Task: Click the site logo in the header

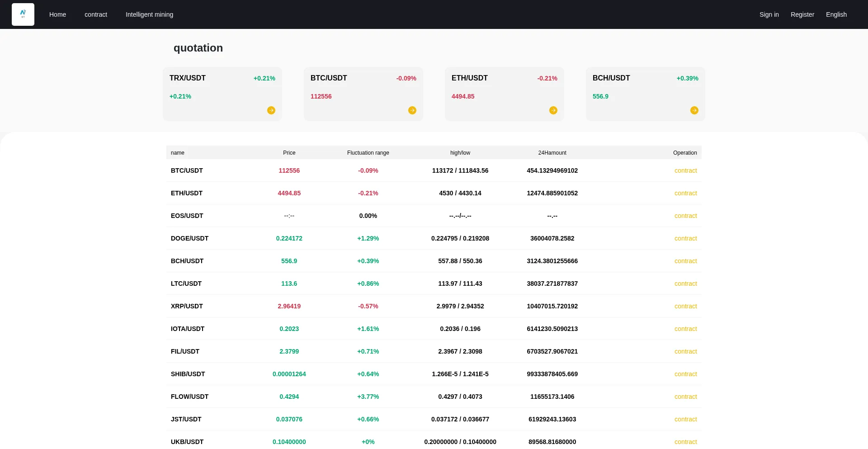Action: pyautogui.click(x=23, y=14)
